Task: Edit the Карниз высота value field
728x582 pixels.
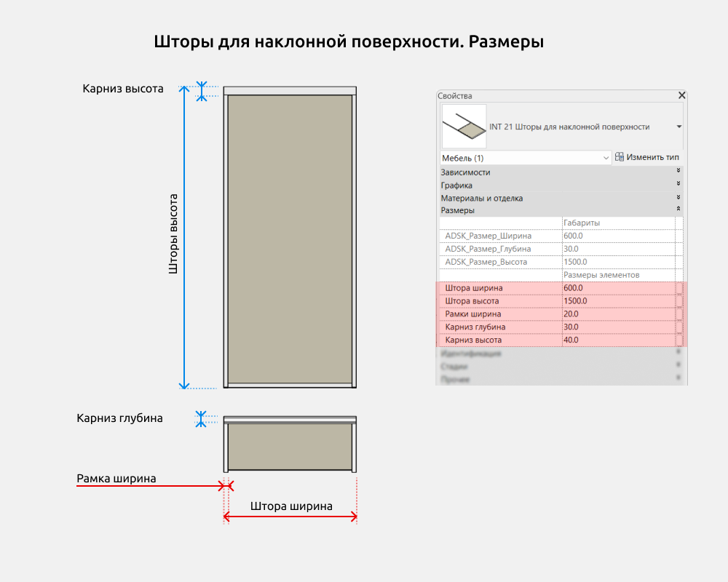Action: pyautogui.click(x=618, y=340)
